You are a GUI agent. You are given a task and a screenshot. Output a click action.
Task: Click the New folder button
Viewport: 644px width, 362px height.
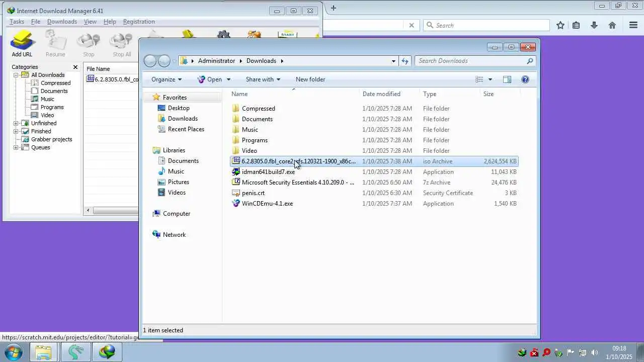310,79
